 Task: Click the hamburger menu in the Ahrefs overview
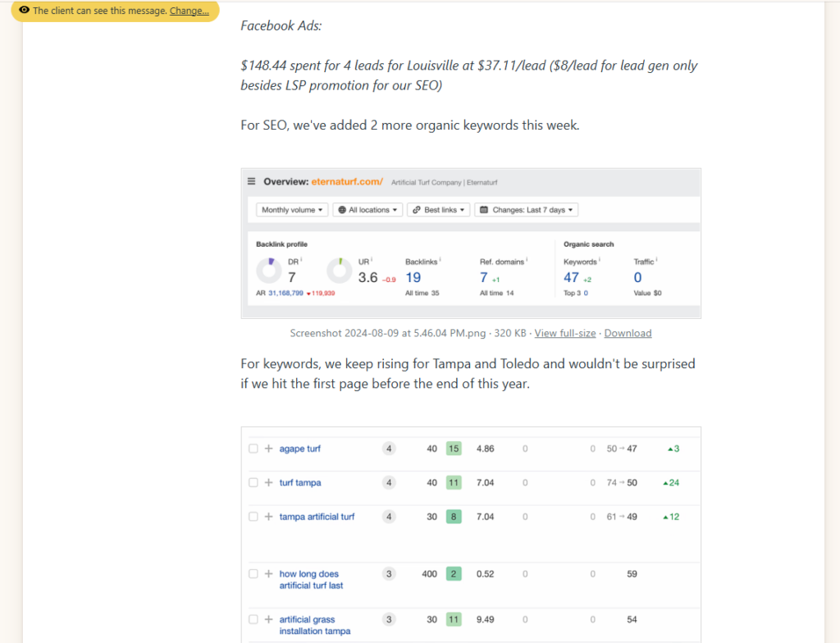coord(251,181)
